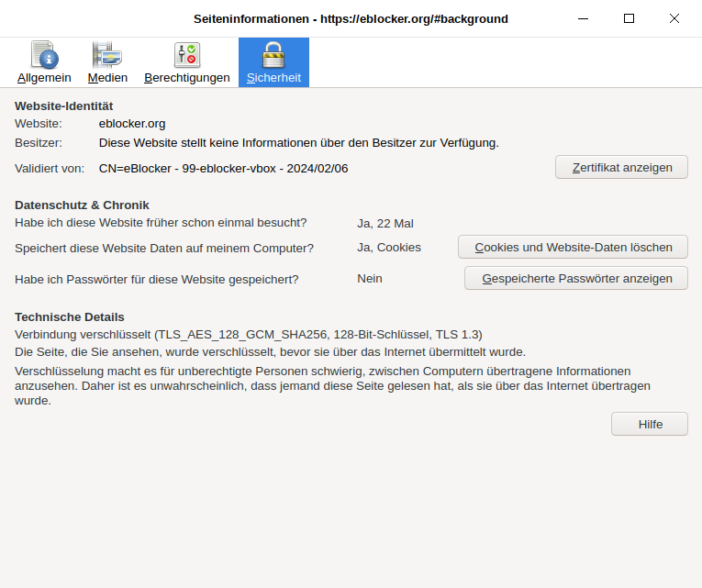Close the Seiteninformationen window
The image size is (702, 588).
pyautogui.click(x=674, y=18)
